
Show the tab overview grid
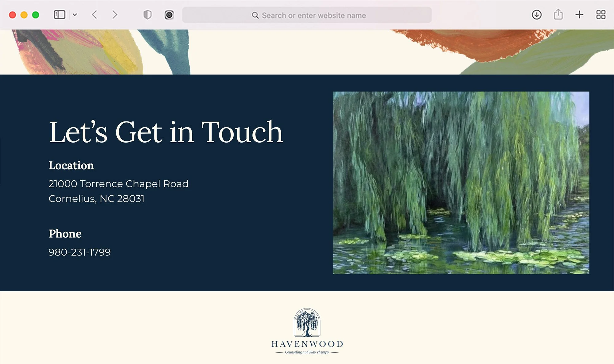pyautogui.click(x=600, y=15)
